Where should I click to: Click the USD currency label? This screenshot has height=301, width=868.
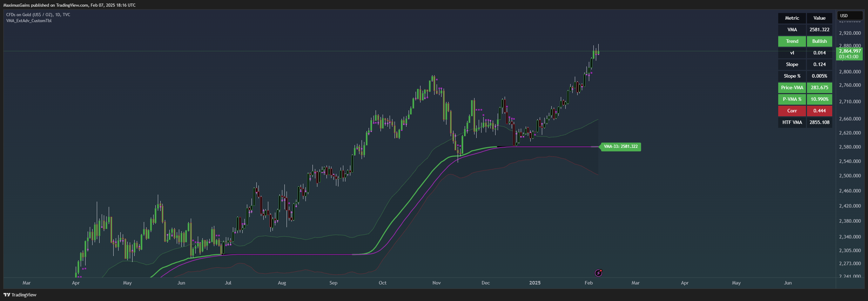(850, 15)
